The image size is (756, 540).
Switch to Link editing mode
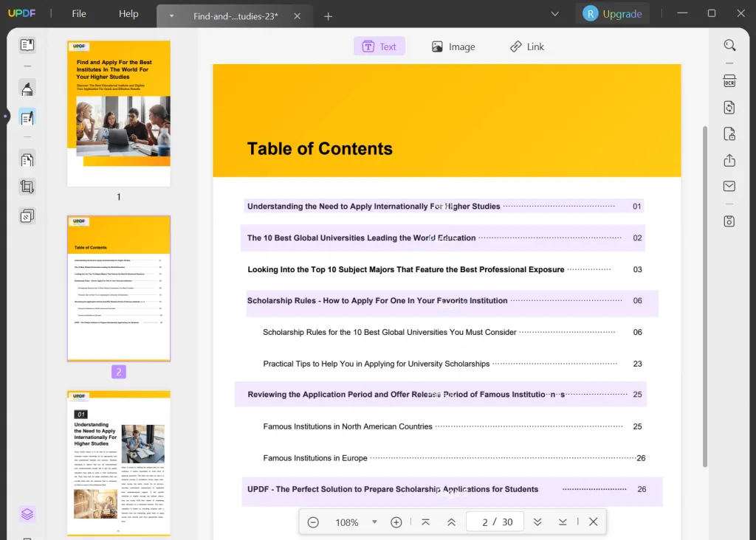[526, 46]
